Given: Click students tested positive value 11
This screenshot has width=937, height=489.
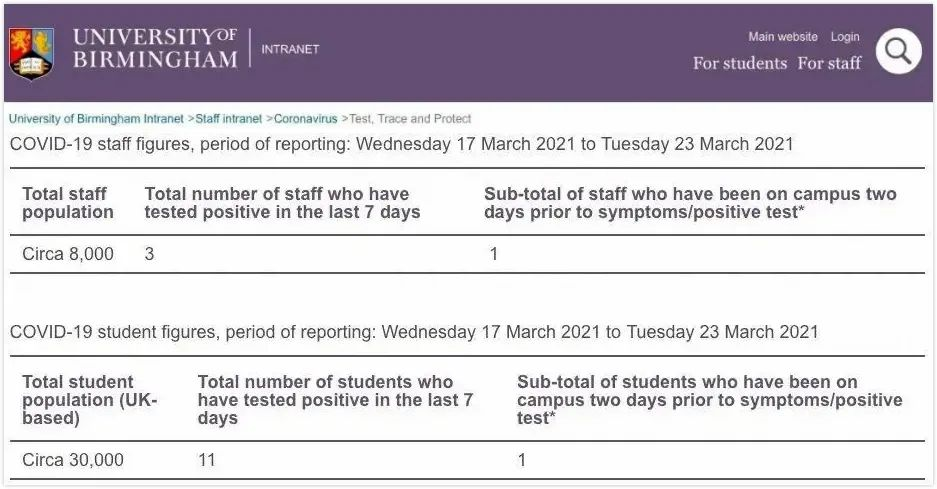Looking at the screenshot, I should click(207, 460).
